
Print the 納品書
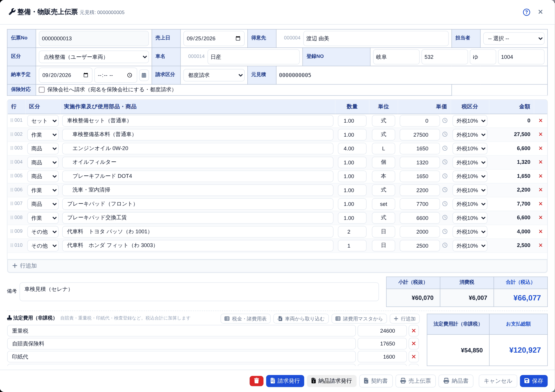(456, 381)
